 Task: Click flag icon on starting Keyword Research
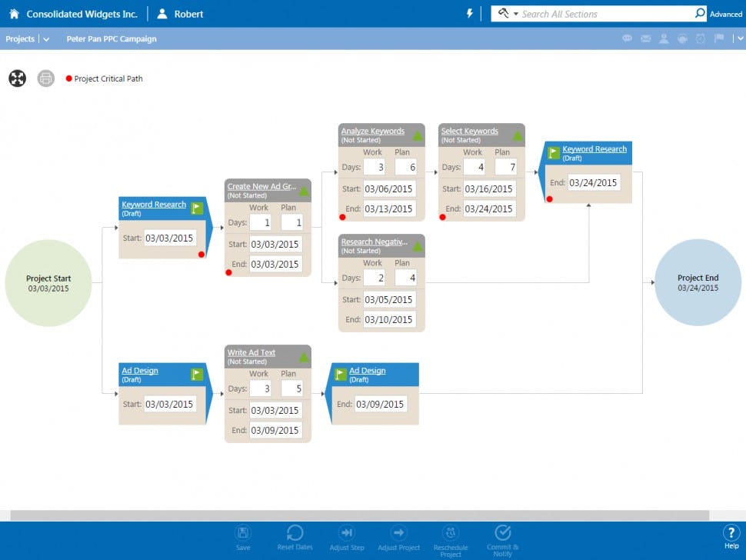[x=197, y=208]
